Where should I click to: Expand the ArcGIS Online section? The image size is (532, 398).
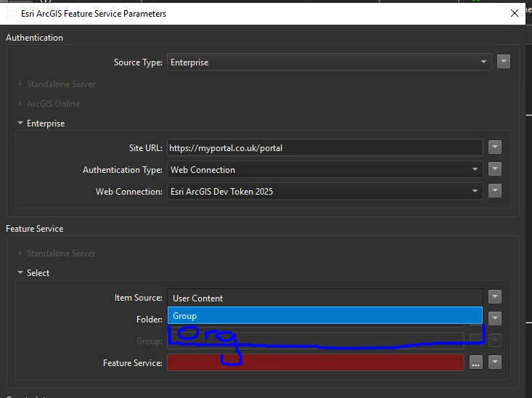tap(20, 103)
